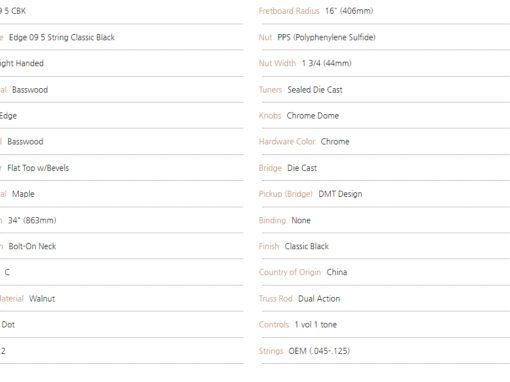Select the DMT Design pickup value

point(340,194)
